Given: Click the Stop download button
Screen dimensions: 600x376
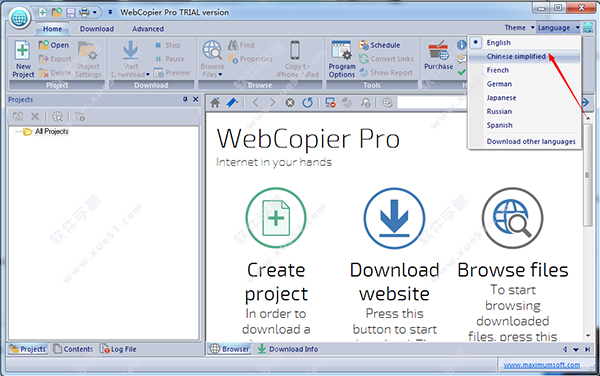Looking at the screenshot, I should tap(167, 45).
